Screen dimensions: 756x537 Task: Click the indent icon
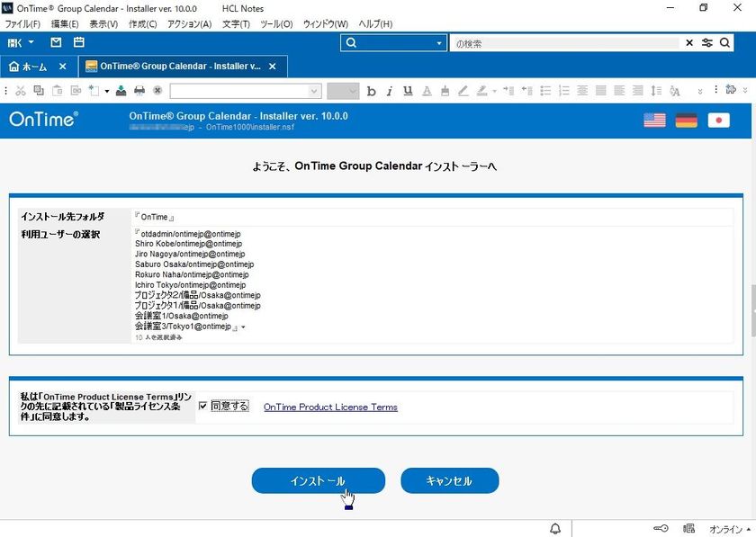(x=508, y=91)
